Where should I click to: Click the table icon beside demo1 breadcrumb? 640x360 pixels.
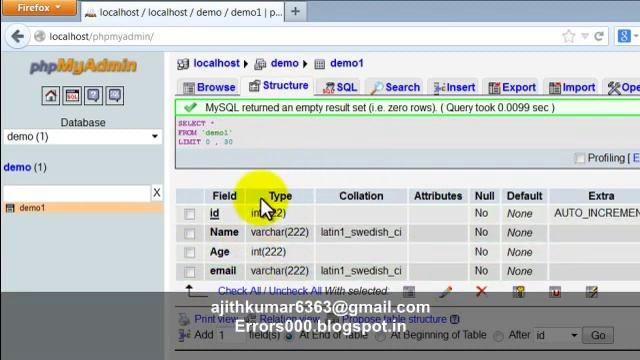pyautogui.click(x=320, y=64)
